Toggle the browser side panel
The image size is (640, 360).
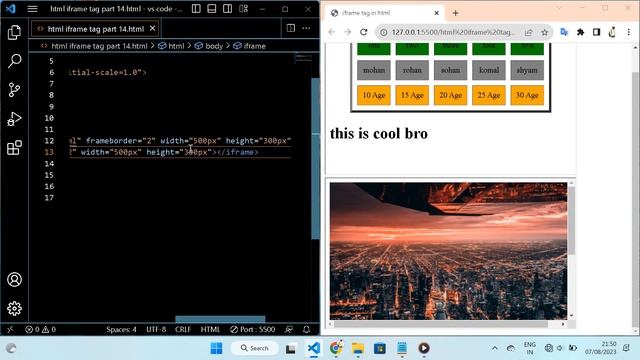point(596,32)
